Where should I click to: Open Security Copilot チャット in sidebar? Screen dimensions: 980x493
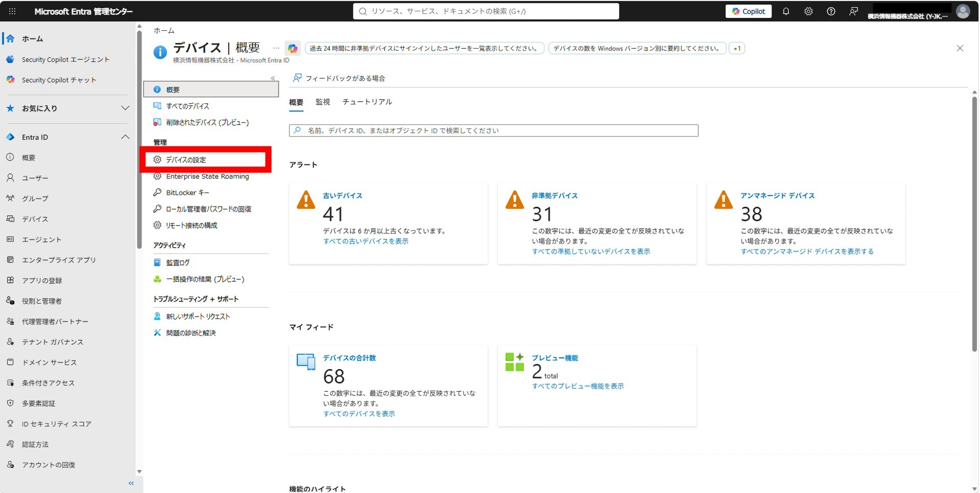tap(59, 80)
